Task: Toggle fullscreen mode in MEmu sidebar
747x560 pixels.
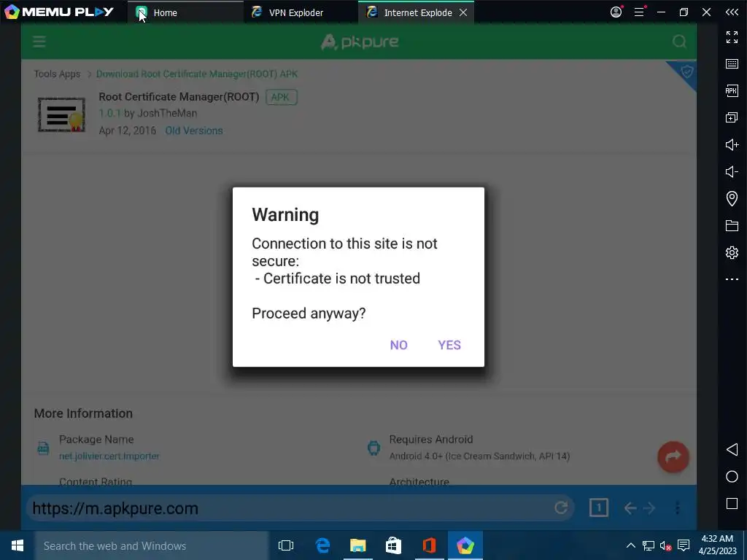Action: 732,37
